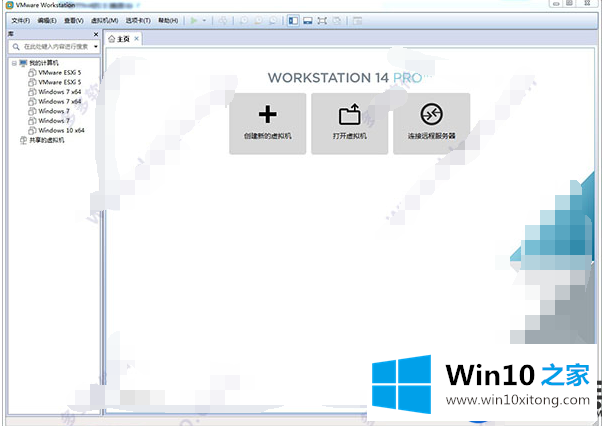
Task: Open the power options dropdown arrow beside play
Action: [204, 21]
